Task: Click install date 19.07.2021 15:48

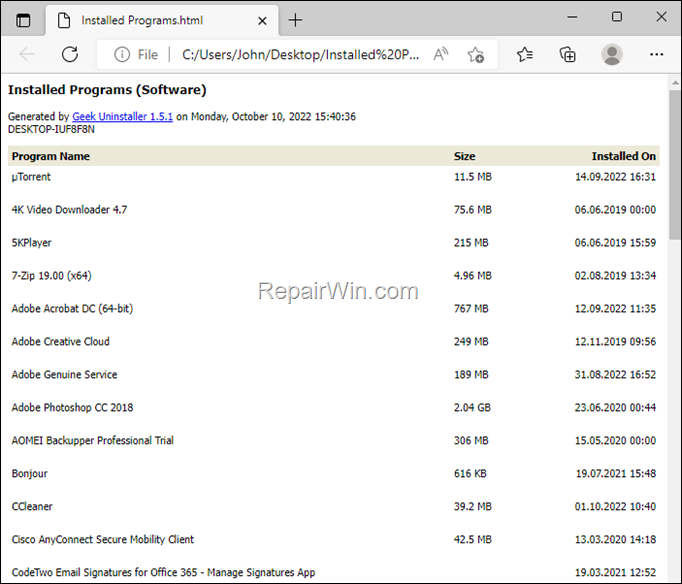Action: pyautogui.click(x=616, y=474)
